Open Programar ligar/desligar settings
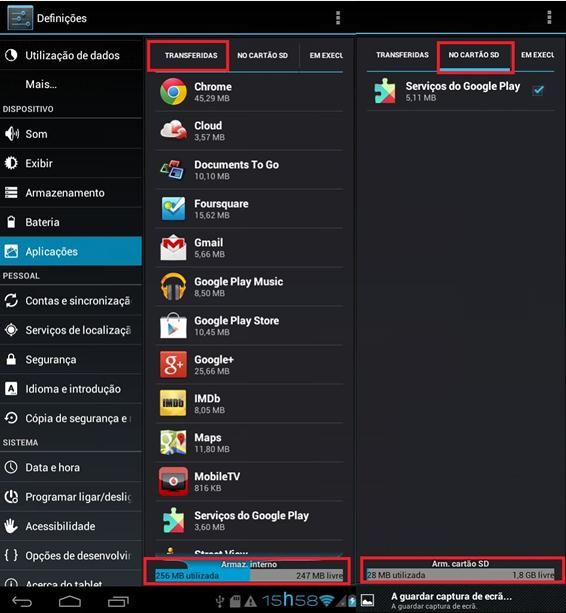 pos(71,496)
